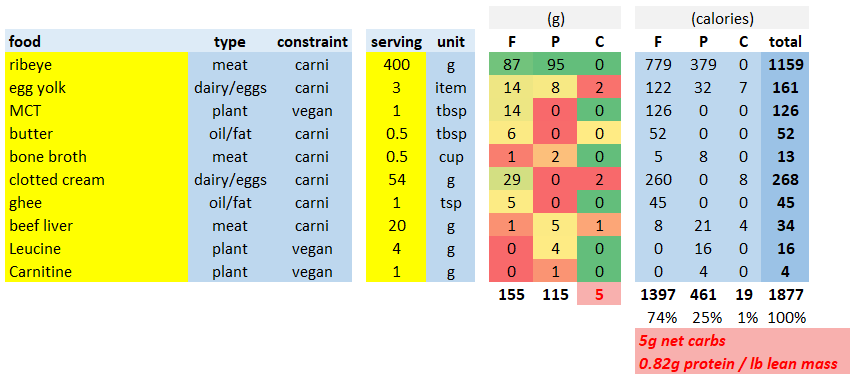The height and width of the screenshot is (379, 854).
Task: Select the beef liver serving amount
Action: pyautogui.click(x=396, y=225)
